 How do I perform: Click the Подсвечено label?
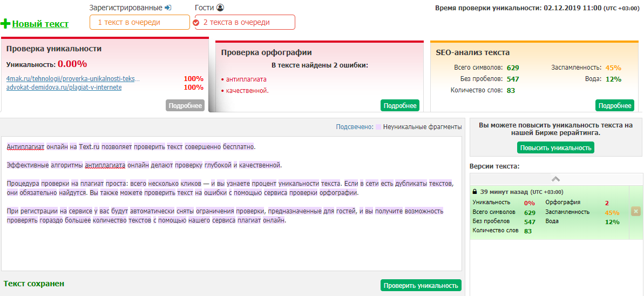coord(355,127)
